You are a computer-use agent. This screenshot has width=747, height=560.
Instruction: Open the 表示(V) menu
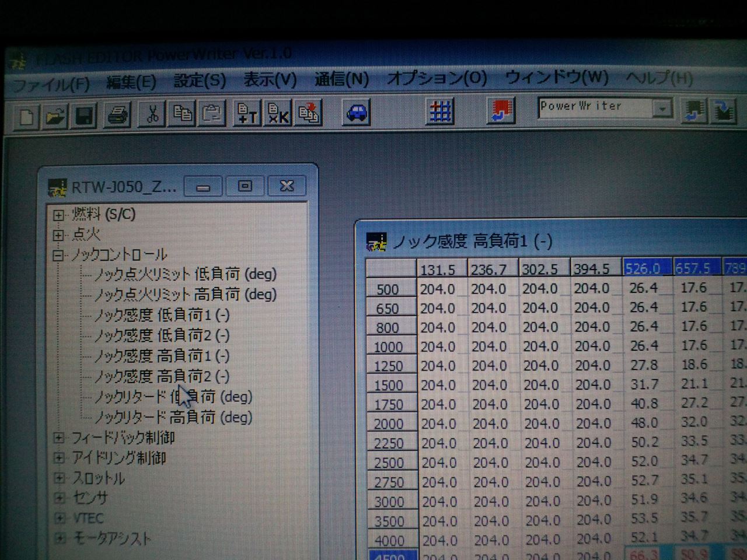coord(270,79)
